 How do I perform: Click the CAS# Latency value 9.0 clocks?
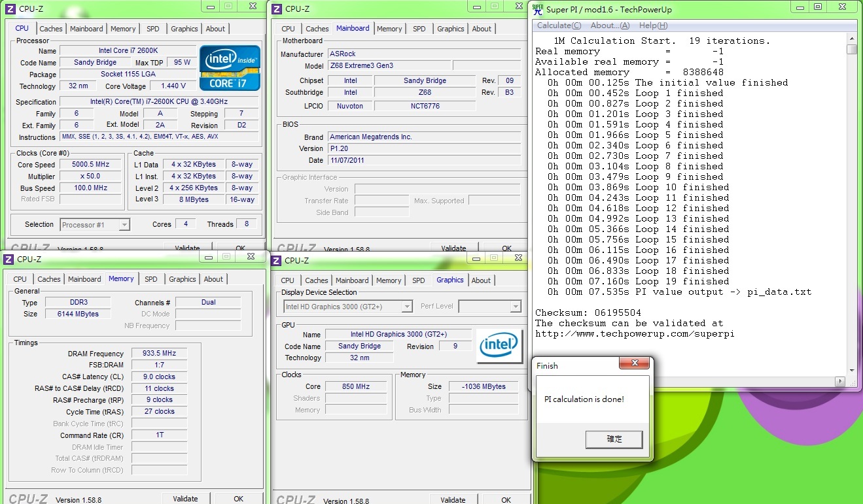159,377
